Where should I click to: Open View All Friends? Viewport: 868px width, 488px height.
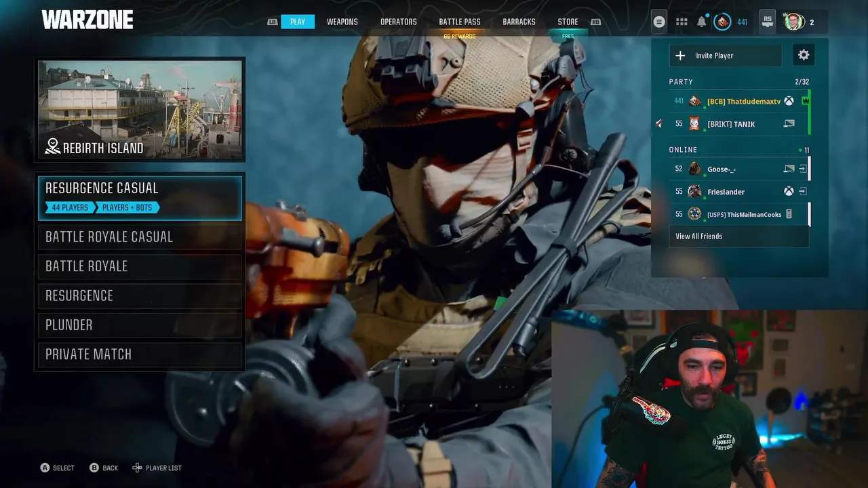tap(739, 237)
